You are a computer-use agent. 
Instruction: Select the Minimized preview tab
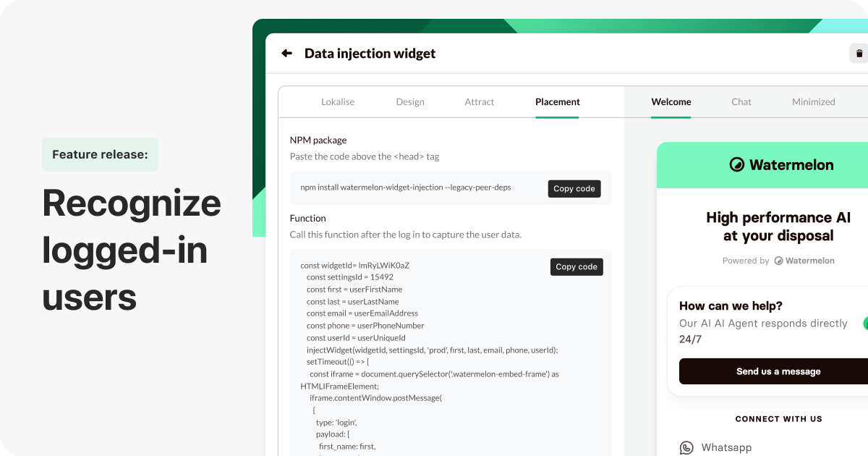[x=813, y=101]
